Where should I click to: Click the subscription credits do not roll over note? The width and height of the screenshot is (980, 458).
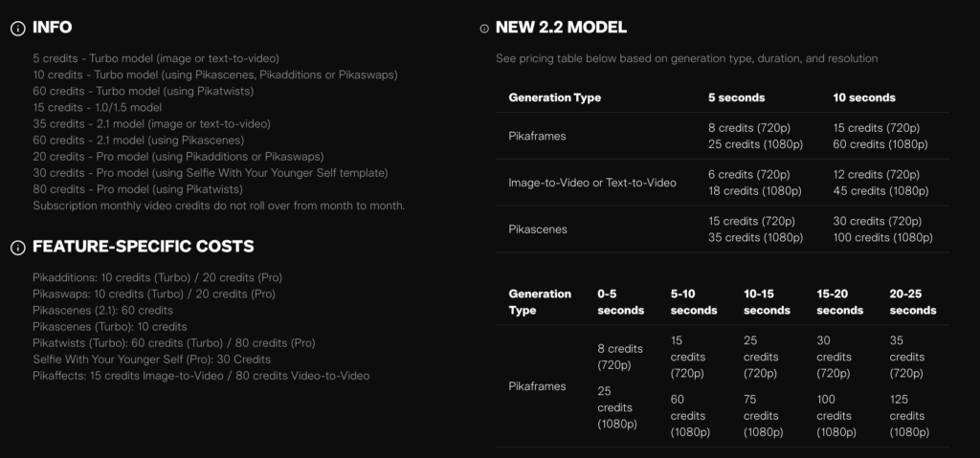218,206
